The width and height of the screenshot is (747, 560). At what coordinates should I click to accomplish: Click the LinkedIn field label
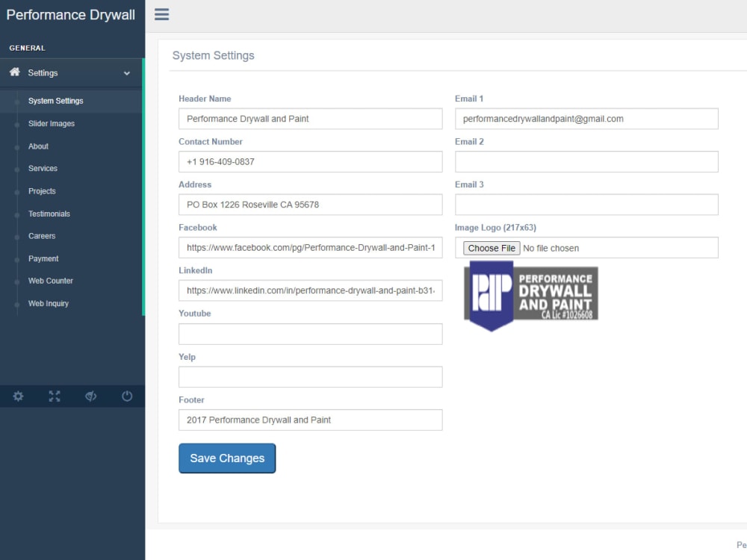click(195, 270)
